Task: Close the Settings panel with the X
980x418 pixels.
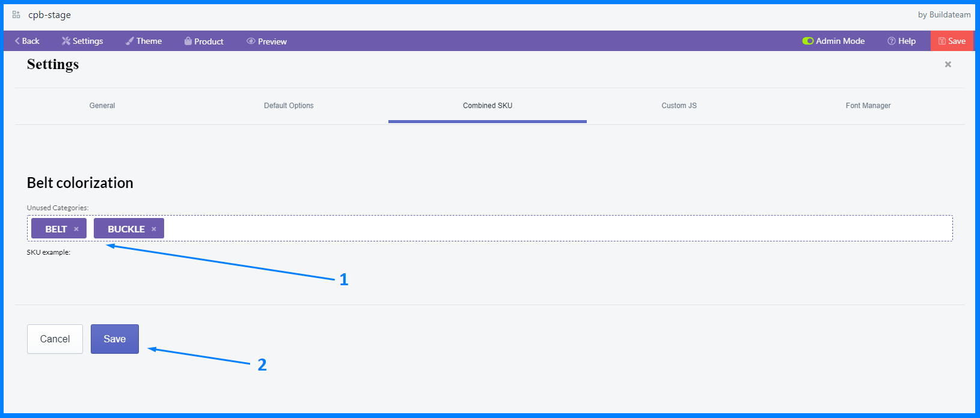Action: [x=948, y=64]
